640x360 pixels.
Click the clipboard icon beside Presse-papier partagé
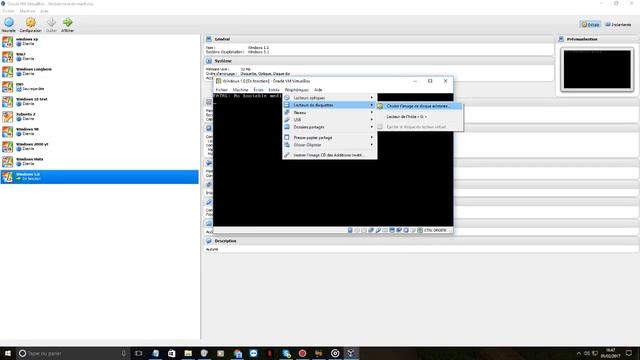tap(287, 138)
